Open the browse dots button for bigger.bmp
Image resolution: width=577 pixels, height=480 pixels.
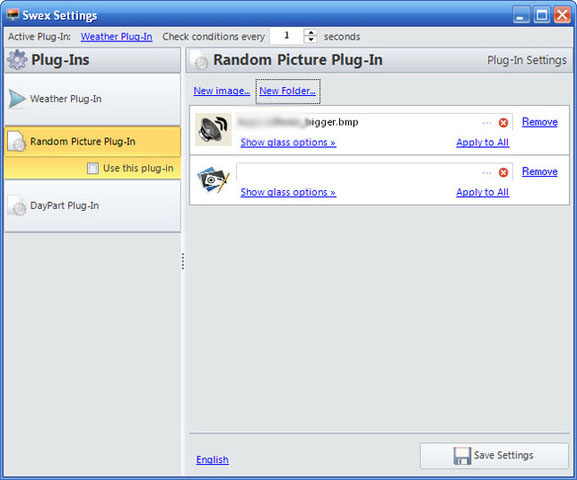point(487,123)
